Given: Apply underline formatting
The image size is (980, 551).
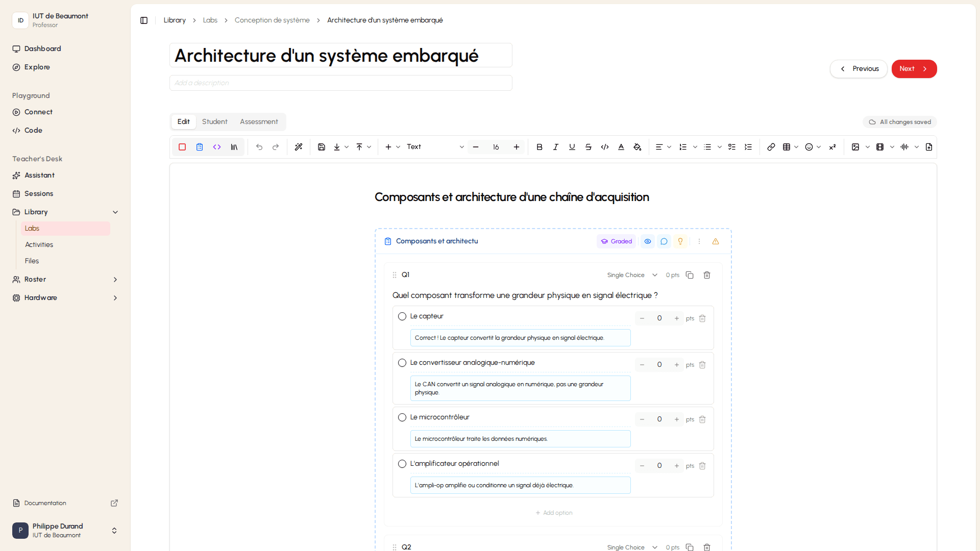Looking at the screenshot, I should coord(572,147).
